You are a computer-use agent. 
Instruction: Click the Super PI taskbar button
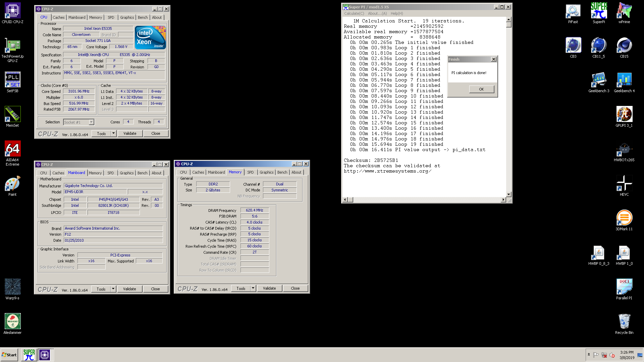pos(29,355)
